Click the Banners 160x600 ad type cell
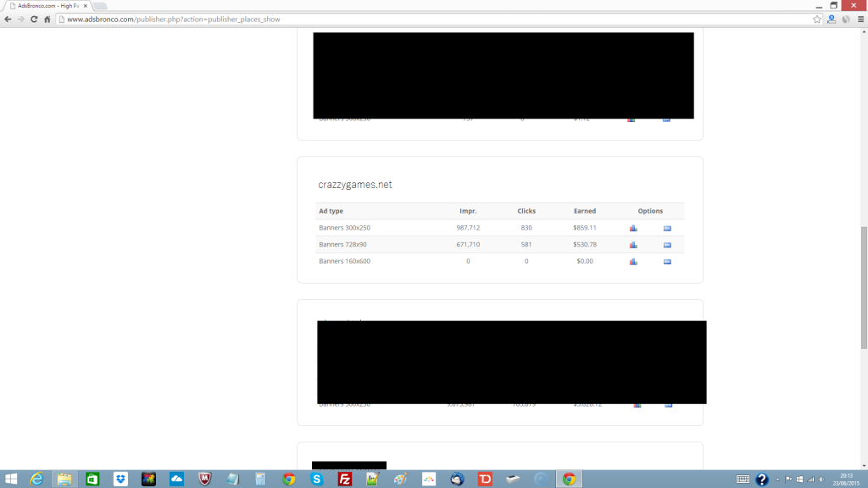 coord(344,261)
